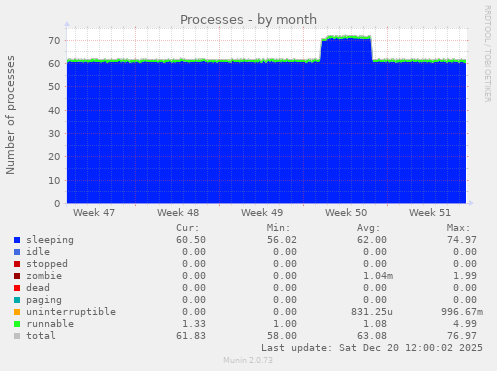
Task: Click runnable average value 1.08
Action: point(375,324)
